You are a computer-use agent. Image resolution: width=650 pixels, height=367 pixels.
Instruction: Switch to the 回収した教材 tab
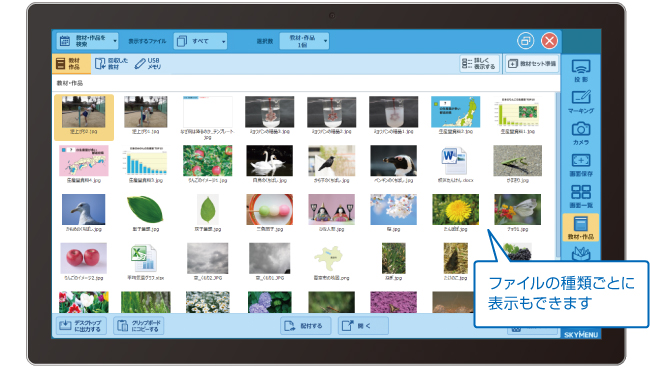[111, 63]
